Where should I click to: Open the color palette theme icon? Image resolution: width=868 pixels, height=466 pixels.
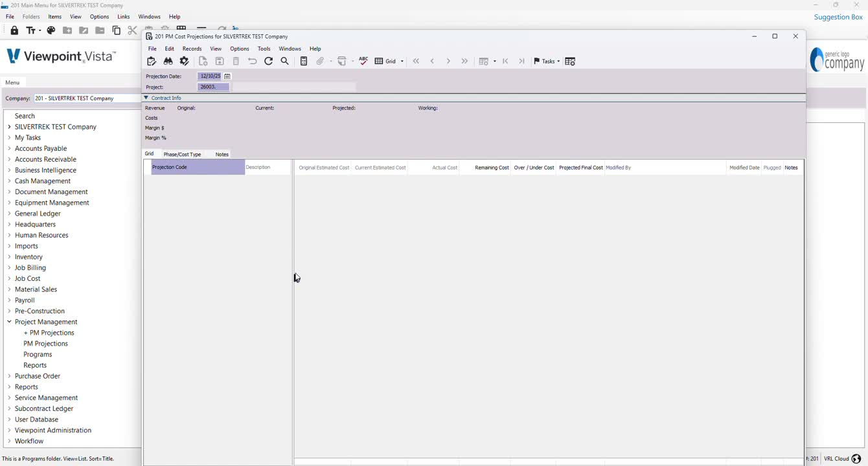tap(51, 30)
